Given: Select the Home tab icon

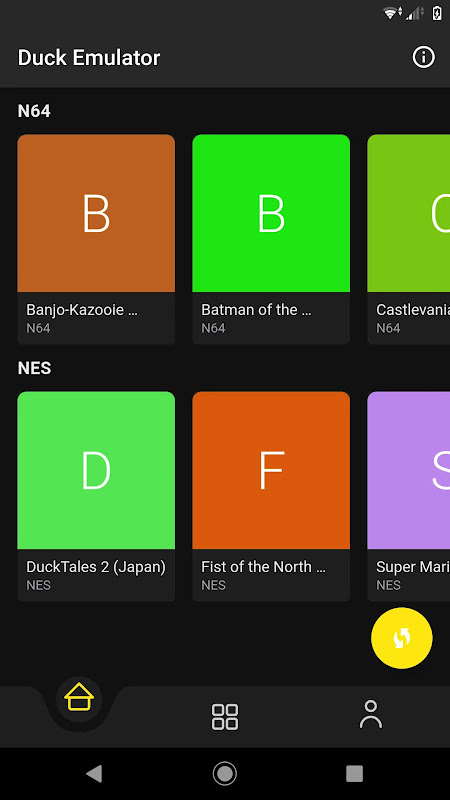Looking at the screenshot, I should coord(79,698).
